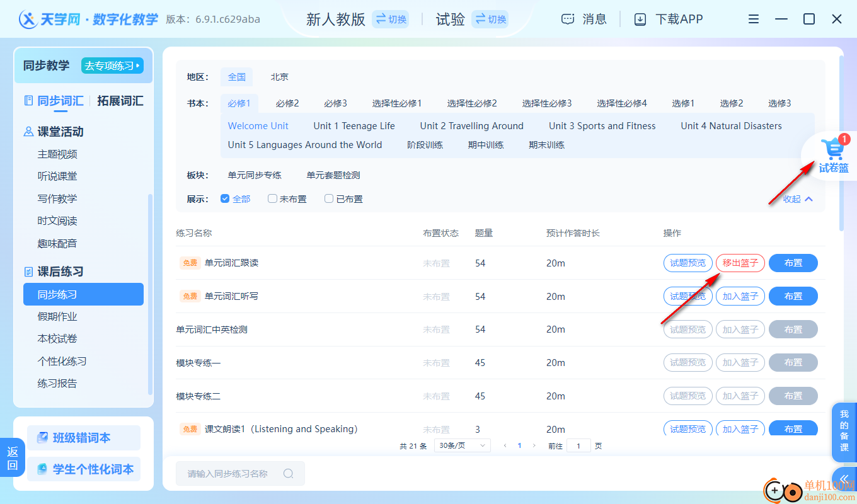Click page number 1 in pagination
The image size is (857, 504).
click(x=519, y=445)
